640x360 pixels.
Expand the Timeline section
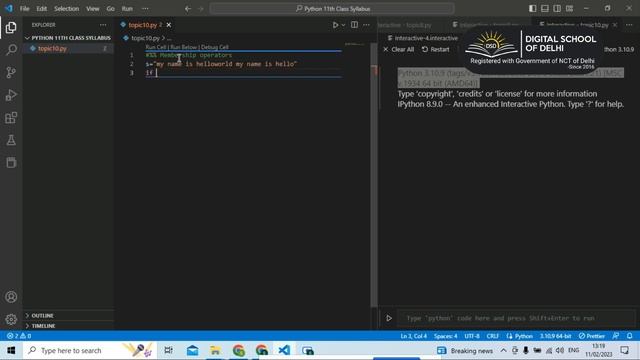[43, 326]
